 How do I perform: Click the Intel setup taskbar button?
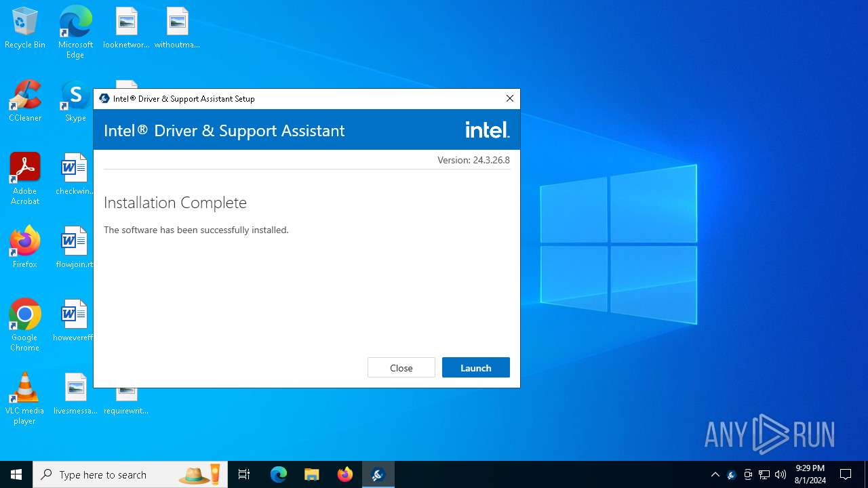(x=378, y=474)
